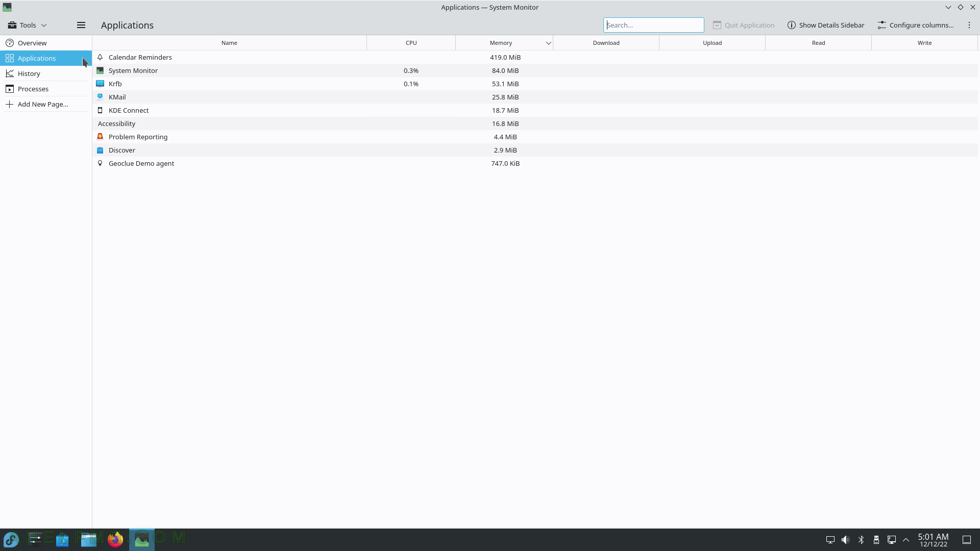Click Add New Page entry
The height and width of the screenshot is (551, 980).
(x=46, y=104)
